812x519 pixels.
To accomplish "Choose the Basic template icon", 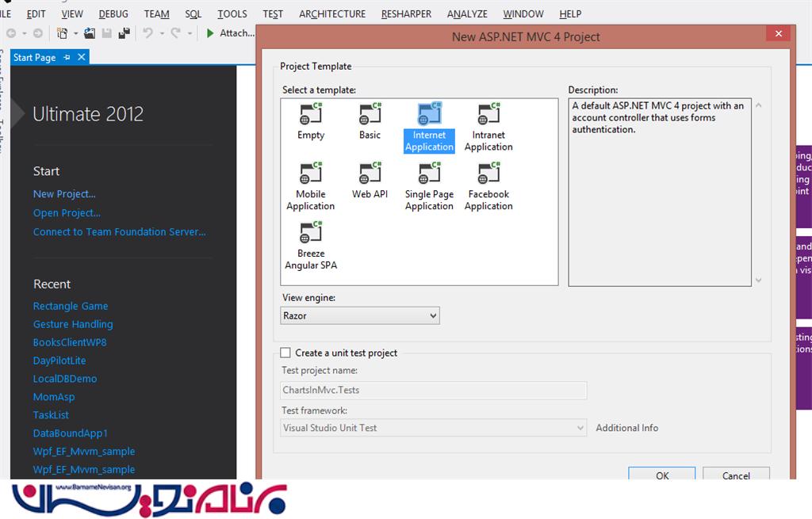I will 370,116.
